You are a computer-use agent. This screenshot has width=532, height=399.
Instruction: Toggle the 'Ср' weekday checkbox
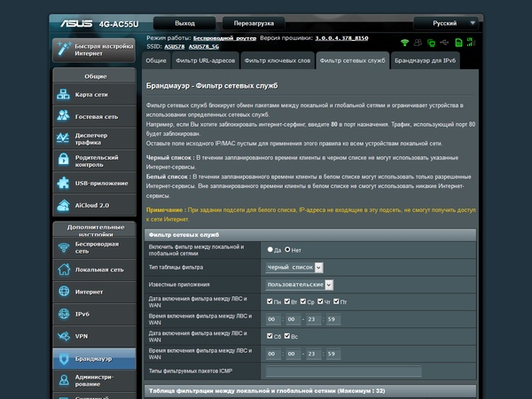tap(303, 301)
